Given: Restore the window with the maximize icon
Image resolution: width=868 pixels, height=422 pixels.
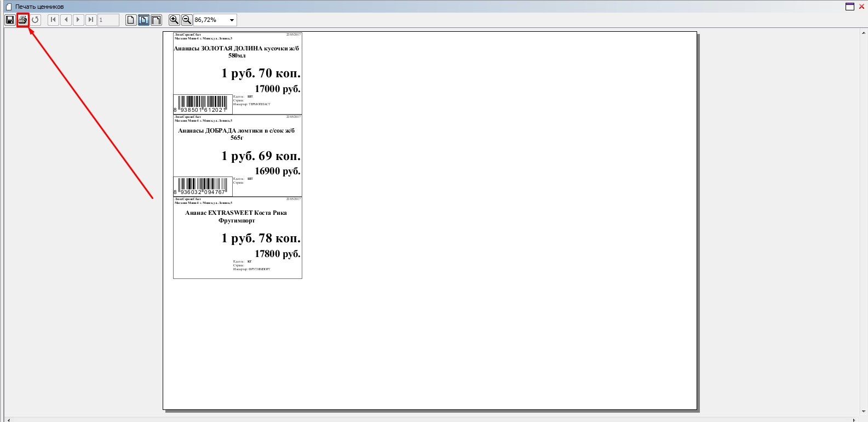Looking at the screenshot, I should (x=849, y=7).
